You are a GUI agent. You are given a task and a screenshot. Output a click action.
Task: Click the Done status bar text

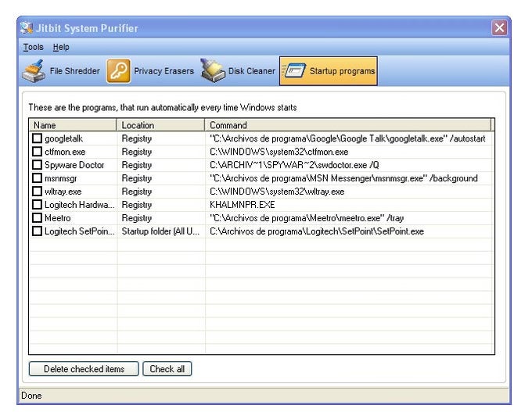coord(31,396)
